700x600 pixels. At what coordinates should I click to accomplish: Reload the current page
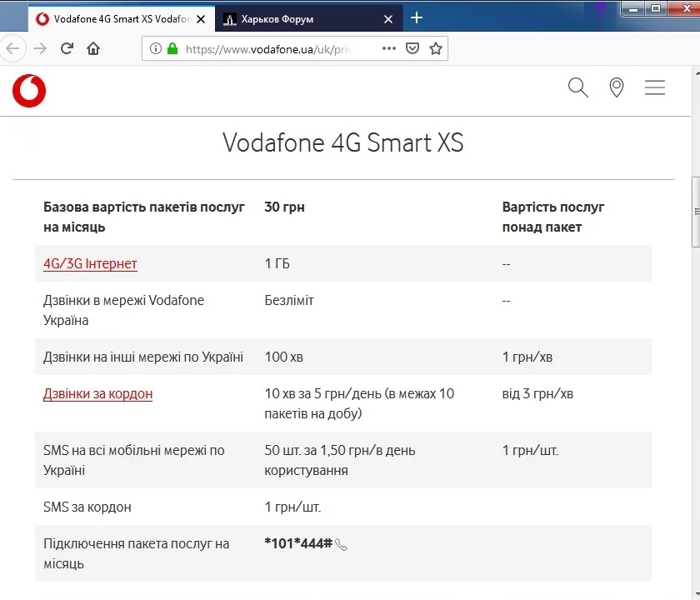[67, 48]
